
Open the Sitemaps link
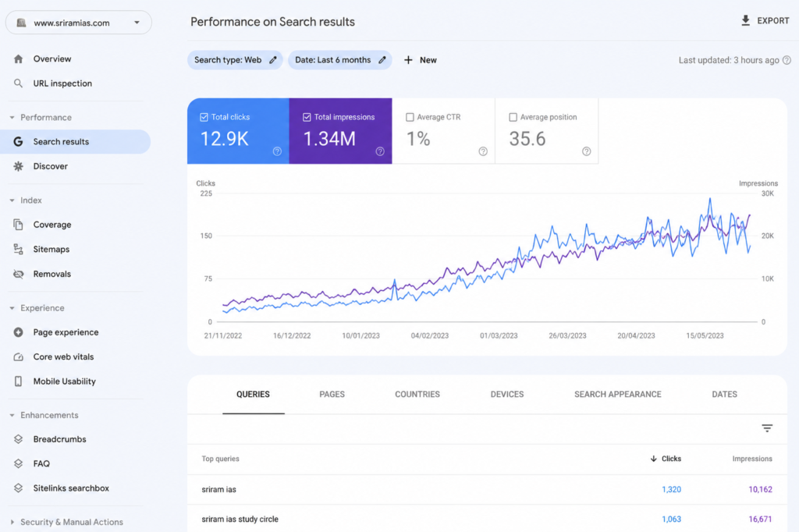point(51,249)
